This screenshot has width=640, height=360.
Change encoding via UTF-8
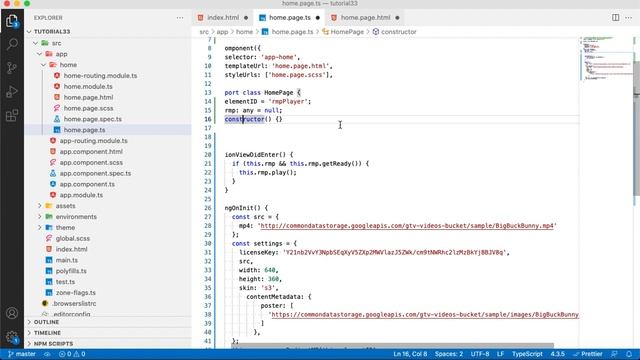pos(480,354)
